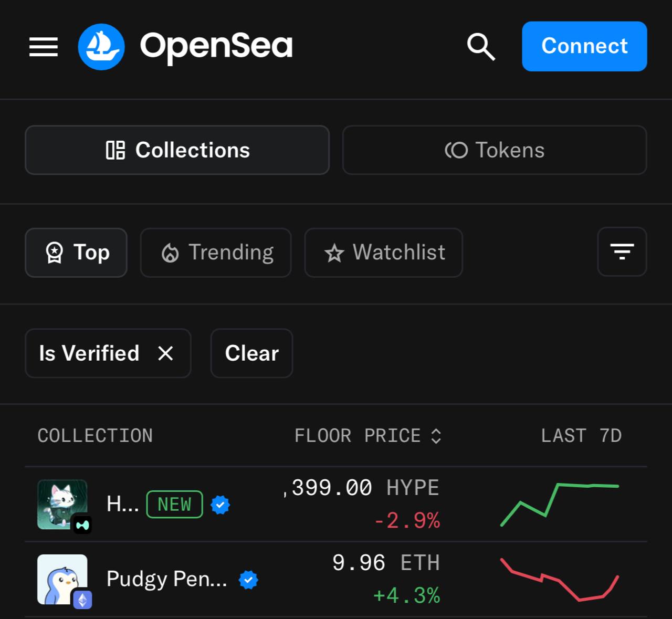Open the search magnifier icon
The width and height of the screenshot is (672, 619).
point(481,47)
